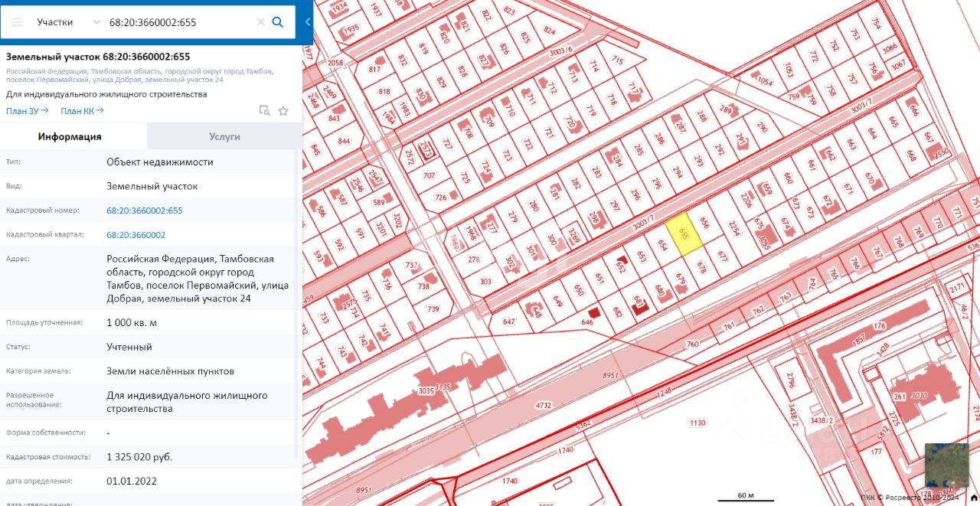
Task: Select parcel 4732 on the map
Action: [x=544, y=405]
